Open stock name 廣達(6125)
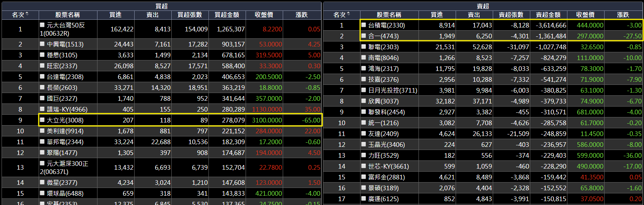 (383, 198)
